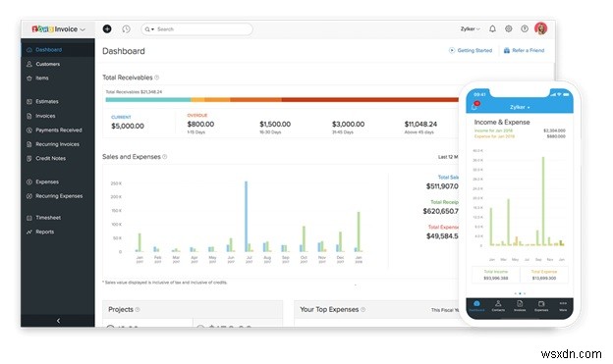Collapse the sidebar with the chevron
The height and width of the screenshot is (364, 613).
[x=58, y=321]
